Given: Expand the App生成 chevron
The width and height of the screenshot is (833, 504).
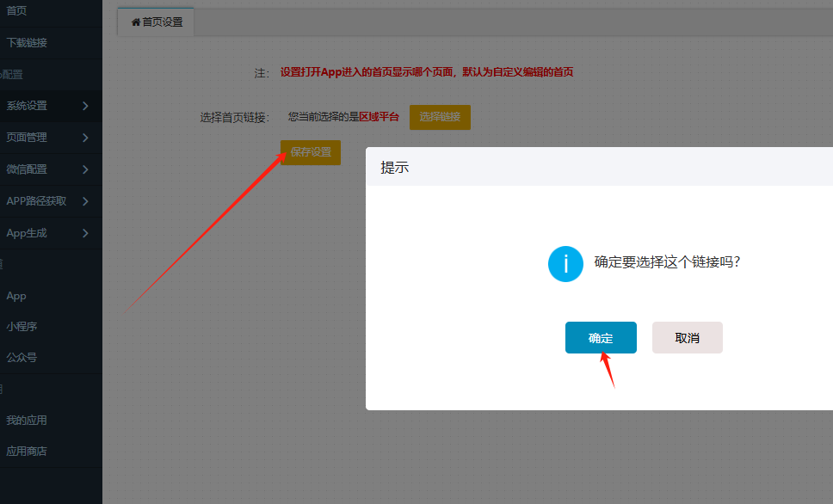Looking at the screenshot, I should [85, 233].
